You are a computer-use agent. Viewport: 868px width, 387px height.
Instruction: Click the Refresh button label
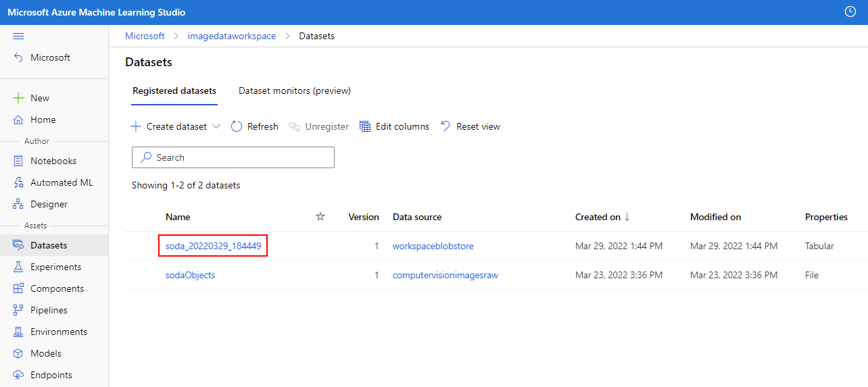pyautogui.click(x=262, y=126)
